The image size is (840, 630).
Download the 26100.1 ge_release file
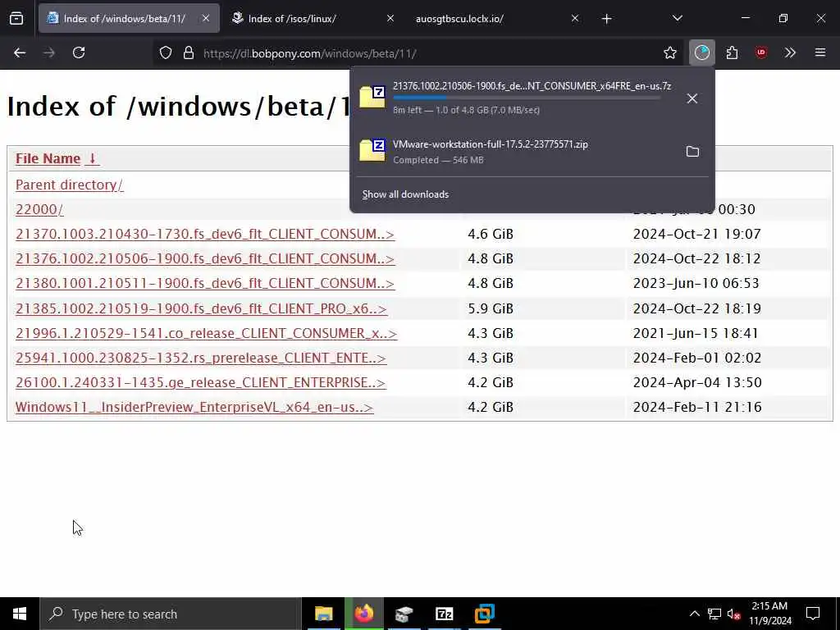click(x=200, y=382)
